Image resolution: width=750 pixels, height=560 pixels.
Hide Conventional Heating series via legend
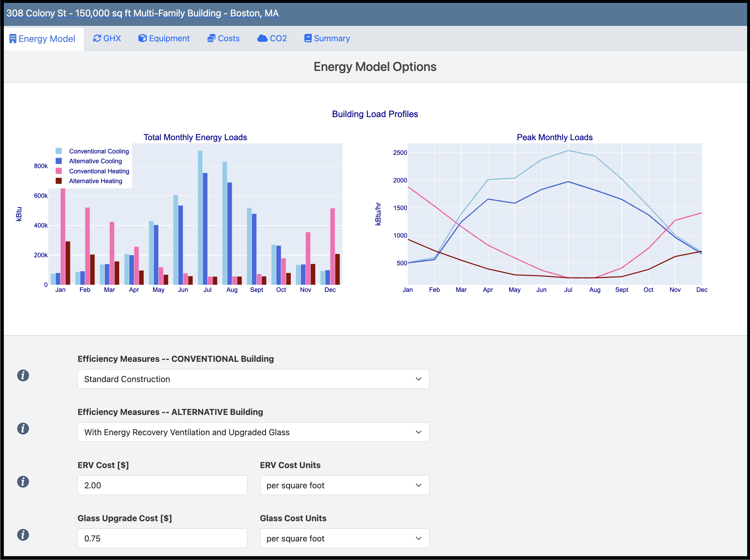pyautogui.click(x=99, y=171)
